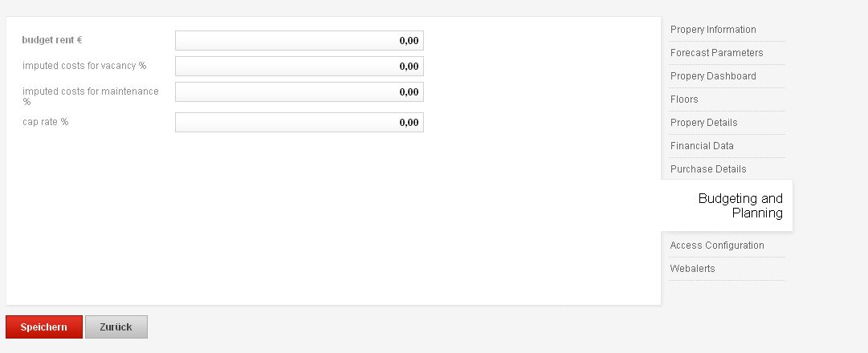The image size is (868, 353).
Task: Click the 'imputed costs for vacancy %' label
Action: [x=84, y=66]
